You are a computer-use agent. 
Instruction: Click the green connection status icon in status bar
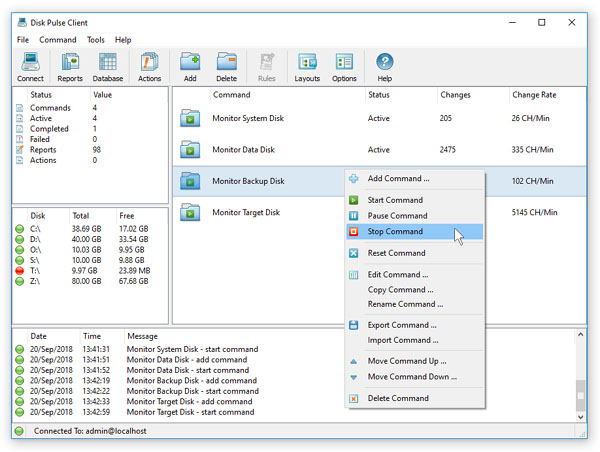[19, 431]
